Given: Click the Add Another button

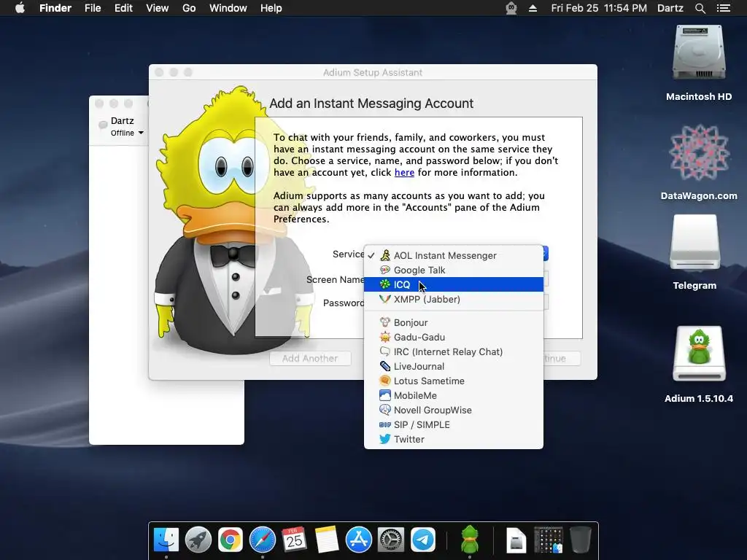Looking at the screenshot, I should pos(310,358).
